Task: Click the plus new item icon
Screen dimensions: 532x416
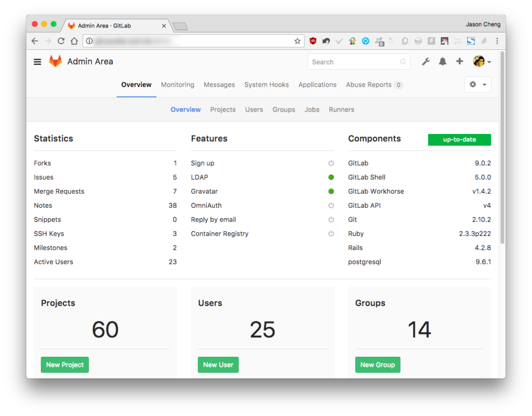Action: click(x=459, y=61)
